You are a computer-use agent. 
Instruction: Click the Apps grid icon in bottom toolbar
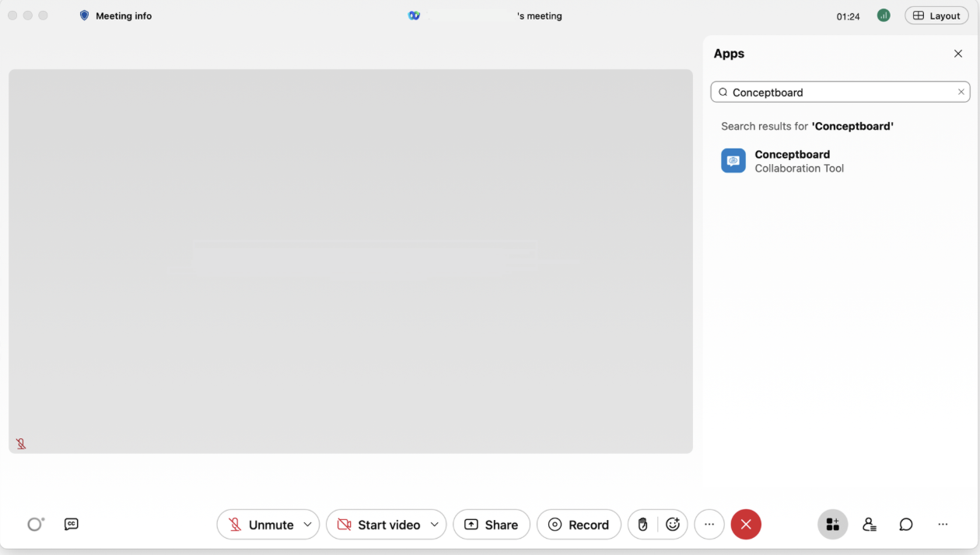(832, 524)
